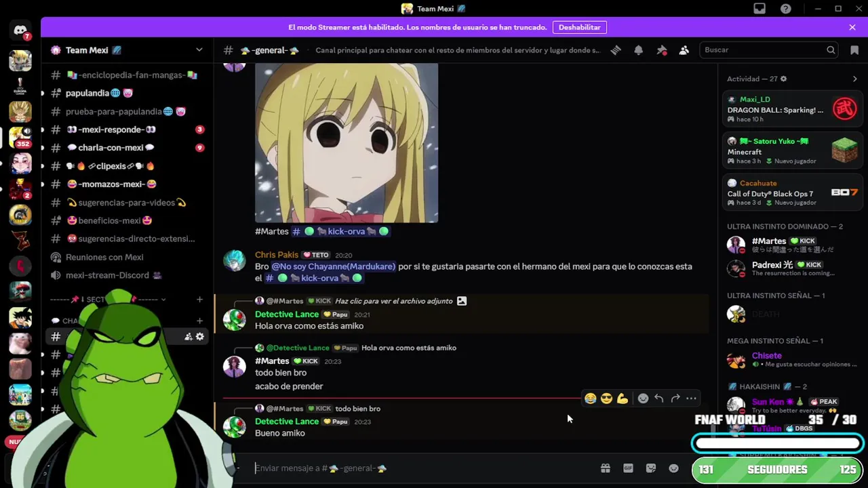Screen dimensions: 868x488
Task: Select the momazos-mexi channel
Action: (111, 184)
